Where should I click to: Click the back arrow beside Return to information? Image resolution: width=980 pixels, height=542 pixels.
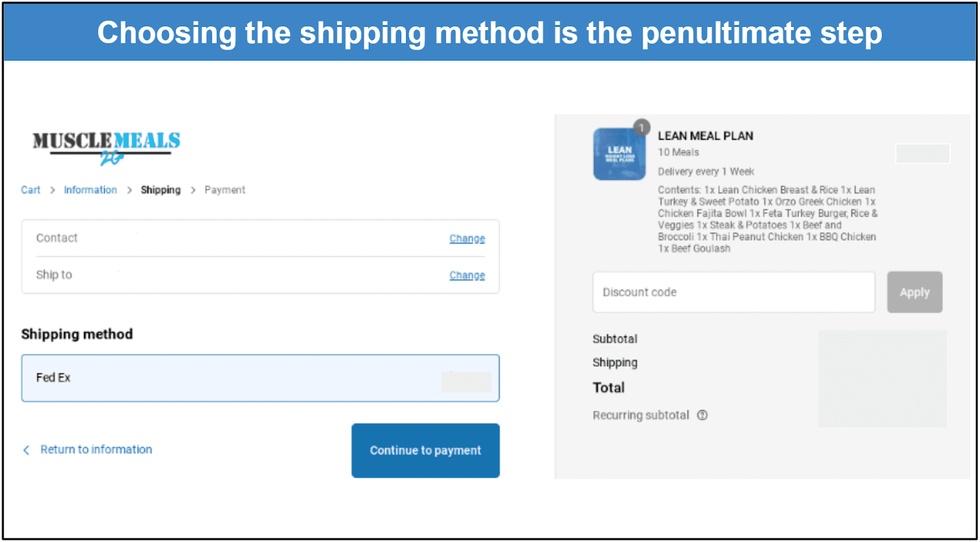tap(26, 450)
